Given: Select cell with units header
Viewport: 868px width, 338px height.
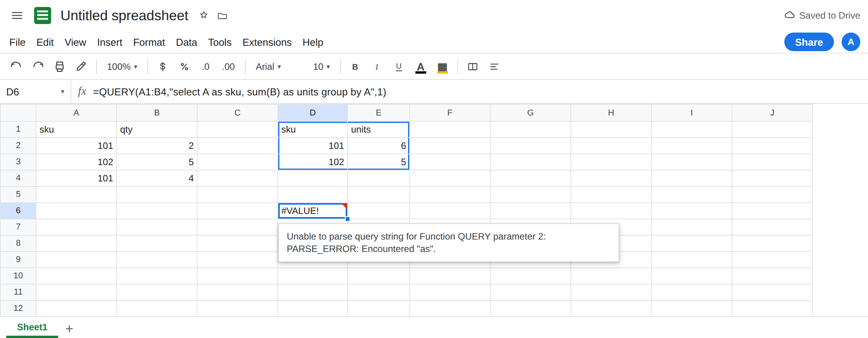Looking at the screenshot, I should point(378,129).
